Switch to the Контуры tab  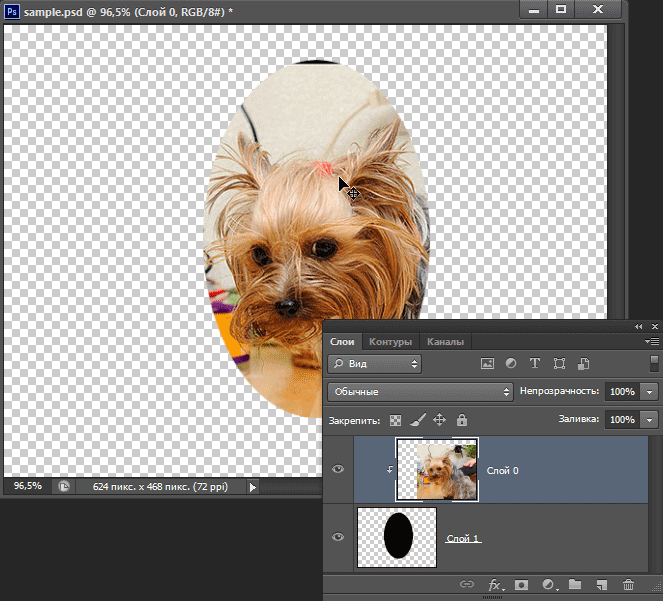389,341
